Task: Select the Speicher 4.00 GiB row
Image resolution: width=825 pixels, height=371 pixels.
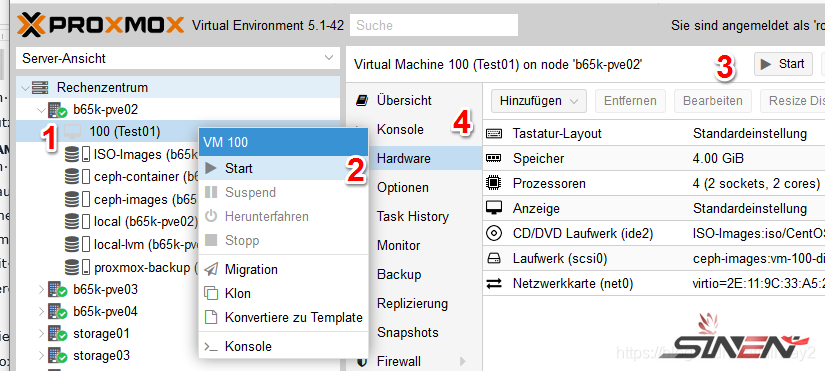Action: point(653,158)
